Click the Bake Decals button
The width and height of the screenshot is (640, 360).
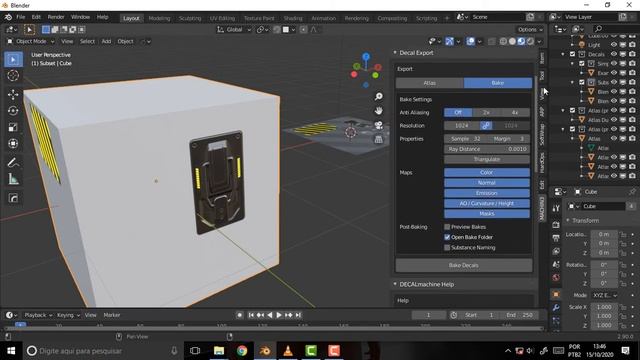[464, 265]
